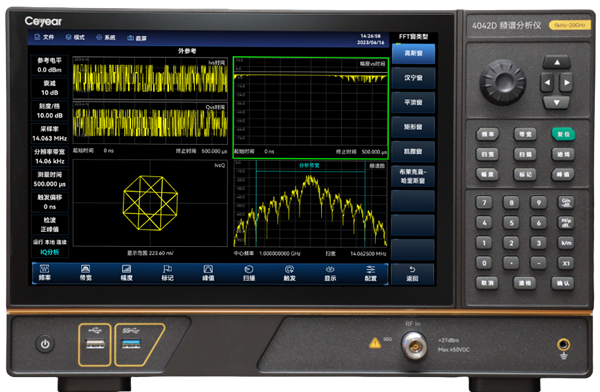Click the minus sign key
600x392 pixels.
538,263
